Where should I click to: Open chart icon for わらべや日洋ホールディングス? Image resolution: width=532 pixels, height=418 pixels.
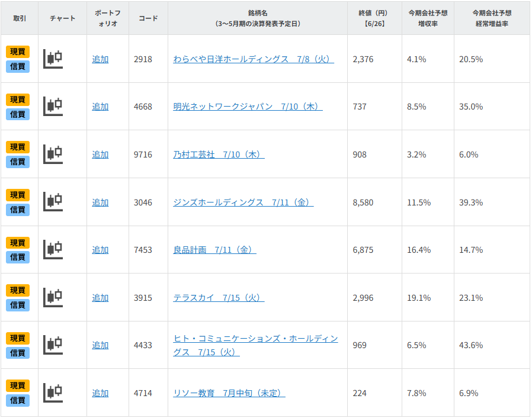tap(53, 59)
